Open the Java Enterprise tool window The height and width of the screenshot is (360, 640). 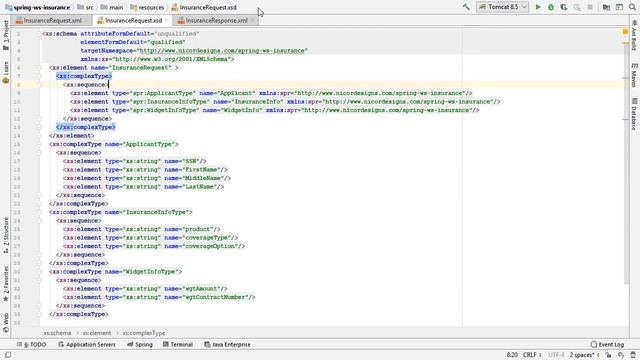click(227, 344)
